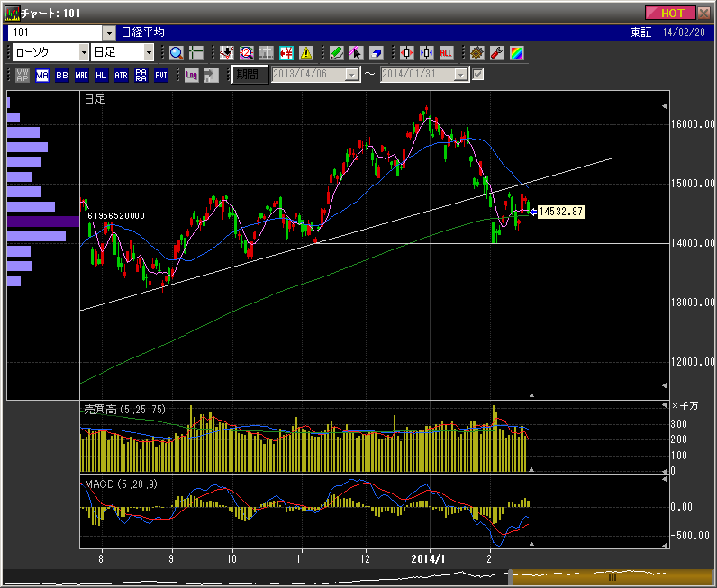This screenshot has height=588, width=717.
Task: Open the red wrench settings icon
Action: [496, 53]
